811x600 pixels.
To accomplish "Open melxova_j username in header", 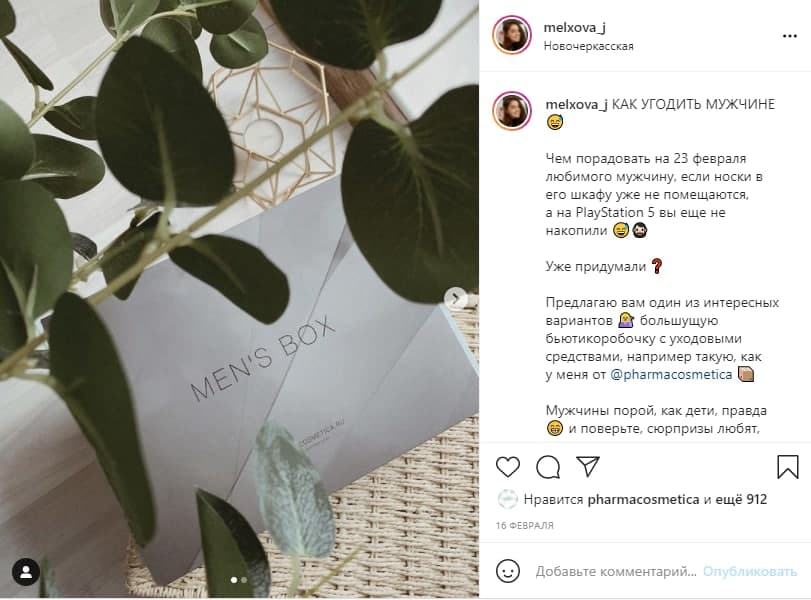I will pos(574,27).
